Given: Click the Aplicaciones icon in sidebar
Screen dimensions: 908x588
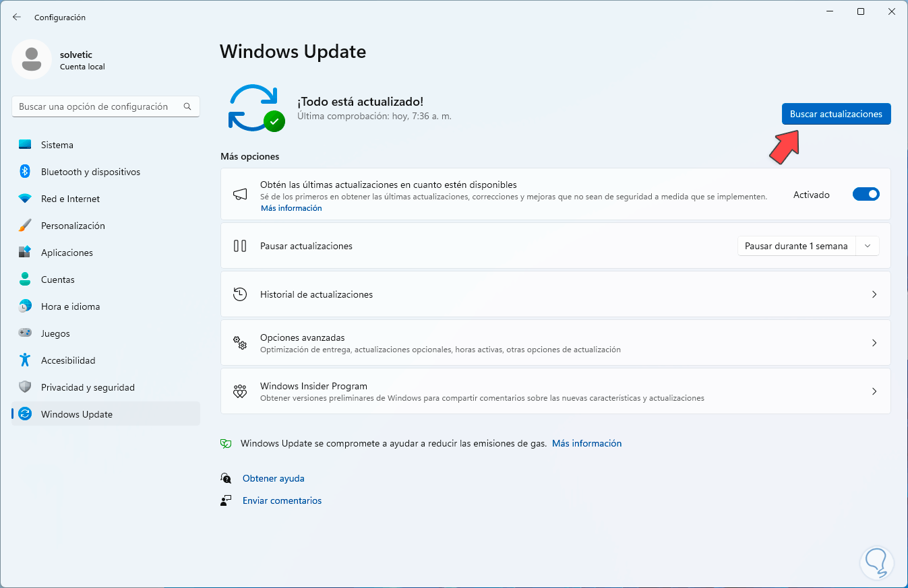Looking at the screenshot, I should point(25,253).
